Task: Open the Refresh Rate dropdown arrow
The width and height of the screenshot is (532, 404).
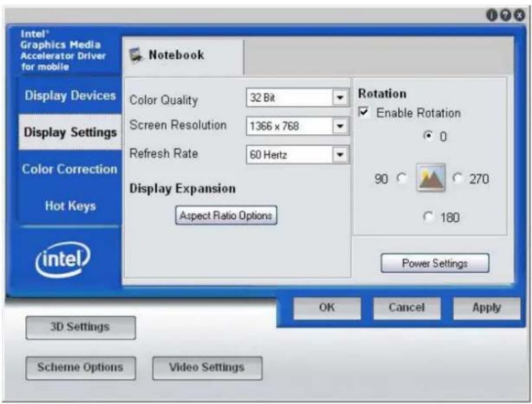Action: click(x=340, y=155)
